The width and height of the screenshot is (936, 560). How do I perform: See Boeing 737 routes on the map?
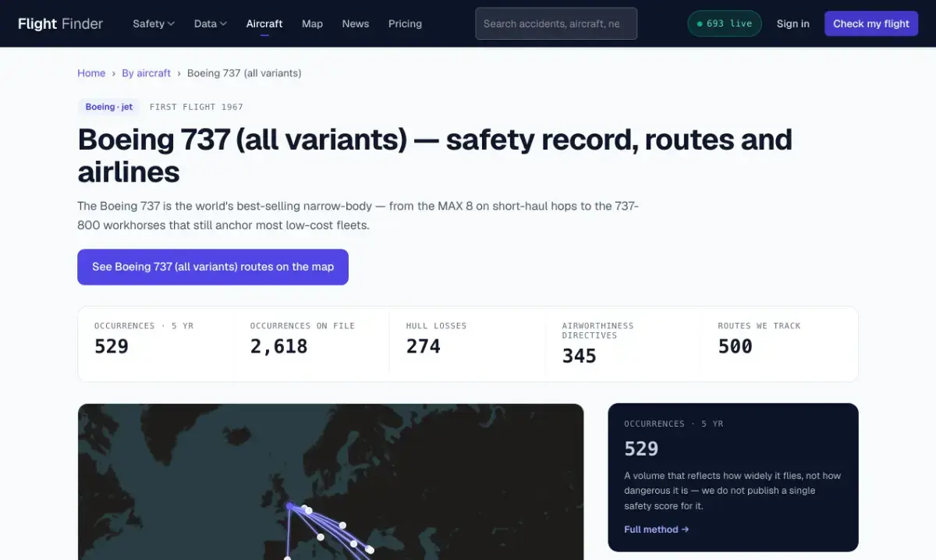(x=213, y=267)
